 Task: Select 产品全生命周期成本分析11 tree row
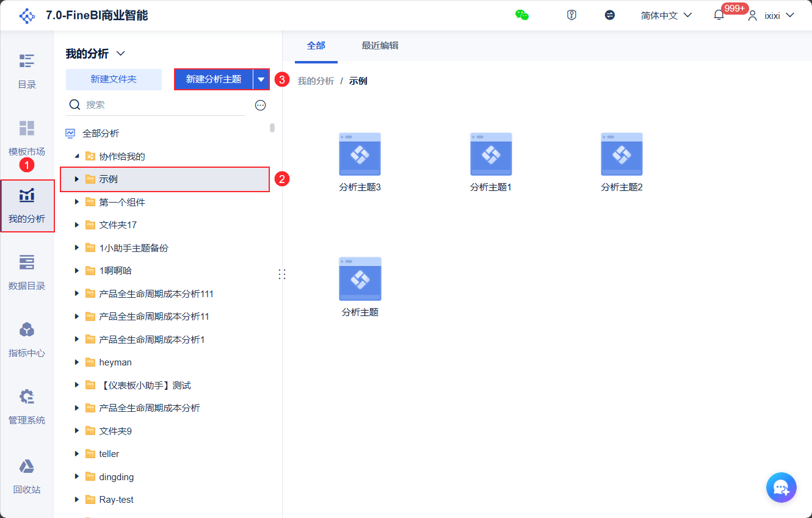click(165, 316)
